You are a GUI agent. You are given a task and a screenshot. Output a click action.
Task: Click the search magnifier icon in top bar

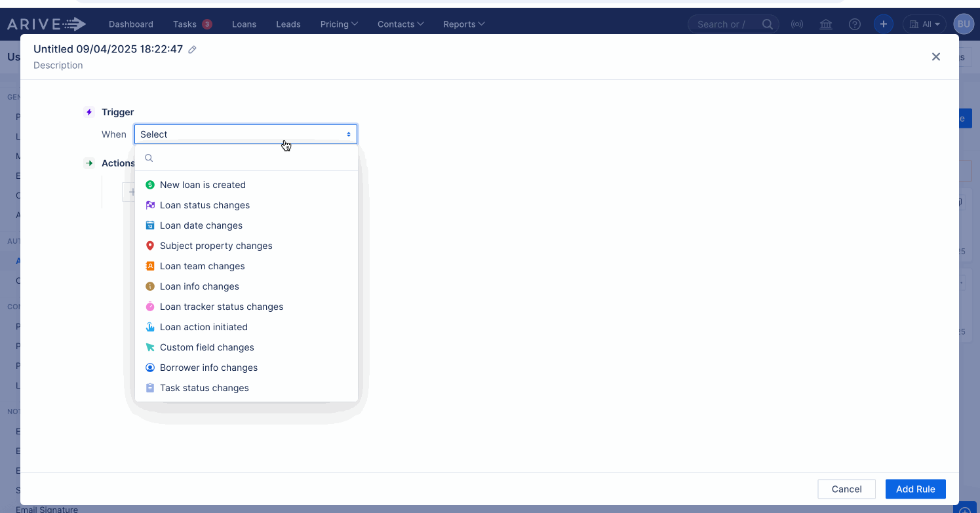[768, 24]
